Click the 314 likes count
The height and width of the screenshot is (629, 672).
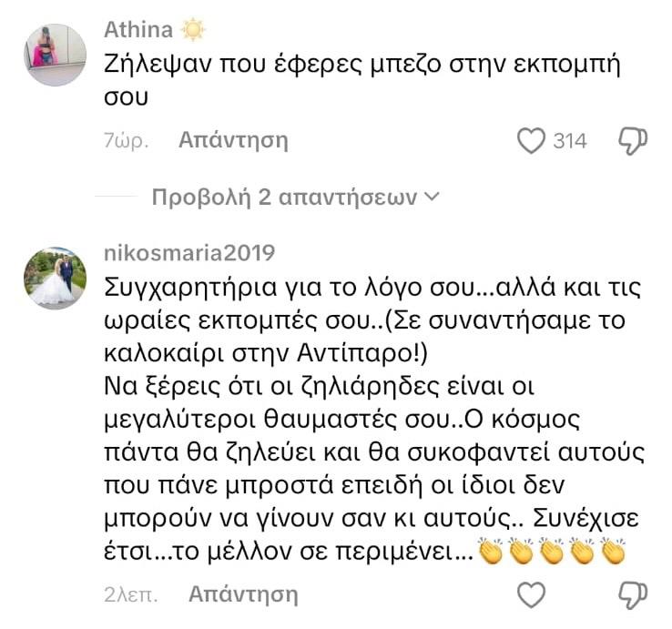(570, 140)
